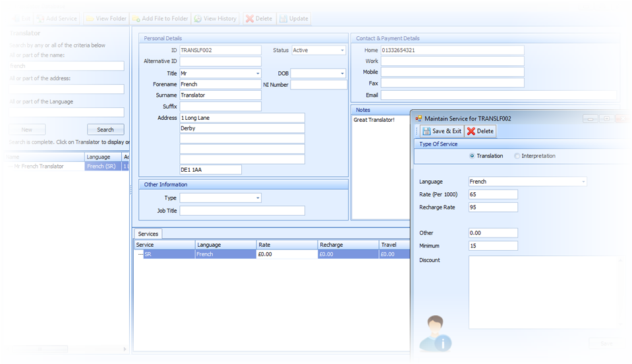632x364 pixels.
Task: Click the Update toolbar icon
Action: tap(283, 18)
